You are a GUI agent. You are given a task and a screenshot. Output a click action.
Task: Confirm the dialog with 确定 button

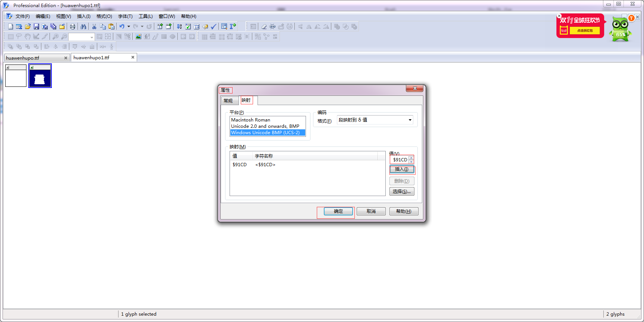pos(338,211)
